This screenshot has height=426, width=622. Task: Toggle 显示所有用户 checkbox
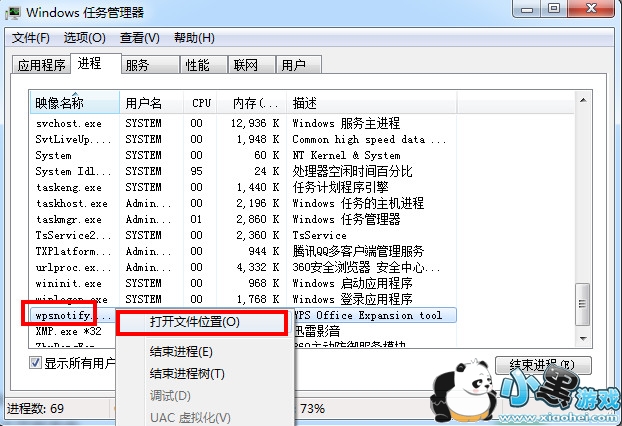click(x=35, y=363)
